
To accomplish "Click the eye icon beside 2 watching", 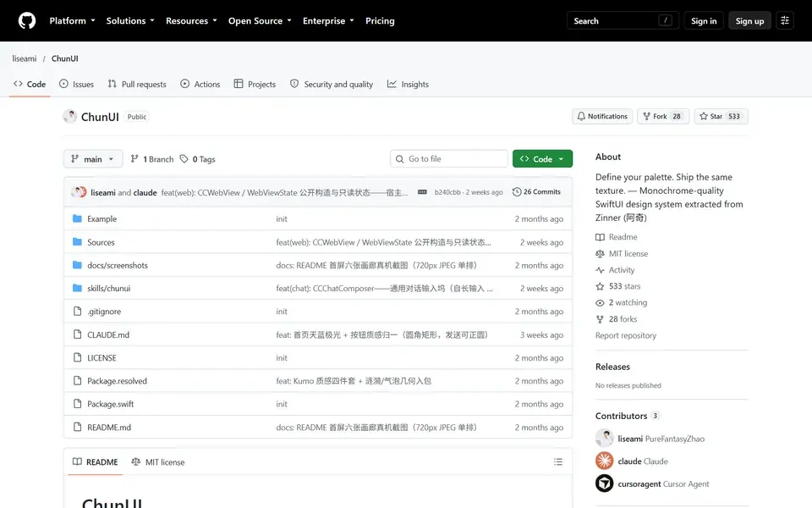I will coord(600,303).
